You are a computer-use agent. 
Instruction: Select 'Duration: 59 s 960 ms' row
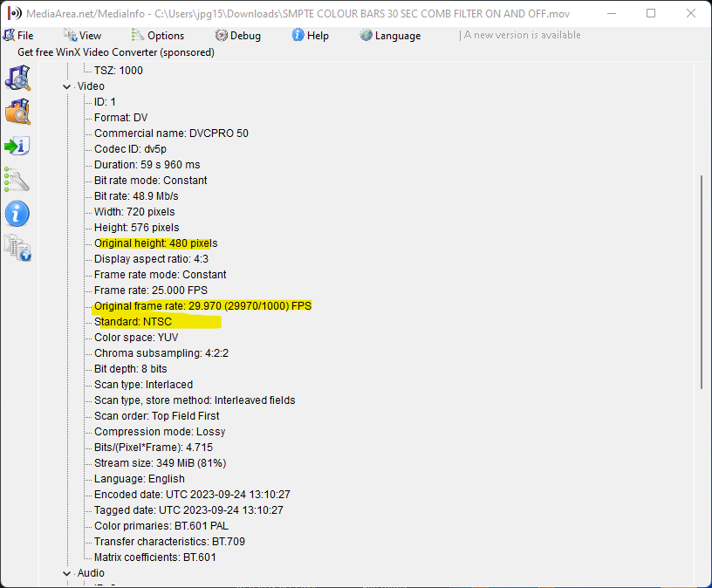point(147,164)
